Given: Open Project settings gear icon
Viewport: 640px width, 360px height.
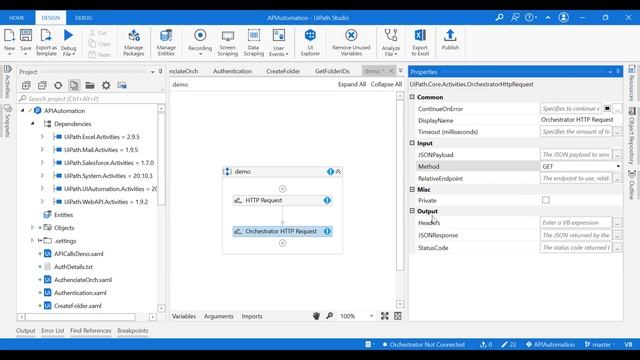Looking at the screenshot, I should point(106,85).
